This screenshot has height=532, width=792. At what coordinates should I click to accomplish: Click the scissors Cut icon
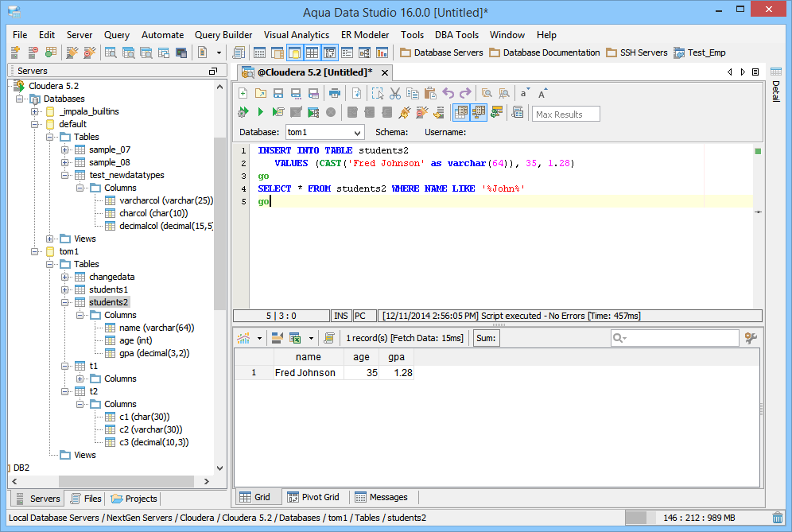click(395, 93)
